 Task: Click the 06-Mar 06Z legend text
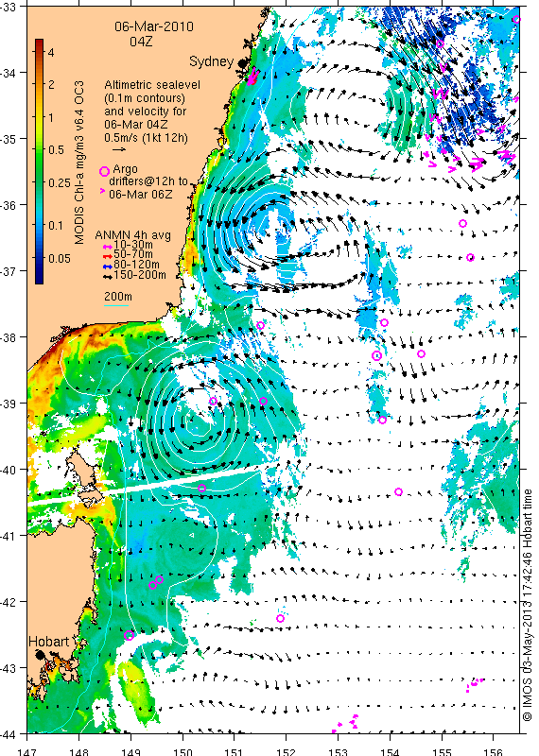(x=141, y=195)
